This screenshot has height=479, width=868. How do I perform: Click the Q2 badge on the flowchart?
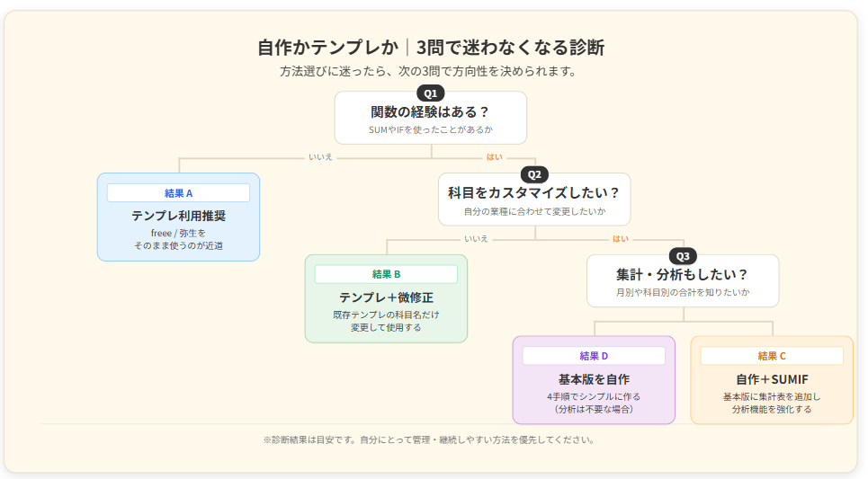coord(534,174)
